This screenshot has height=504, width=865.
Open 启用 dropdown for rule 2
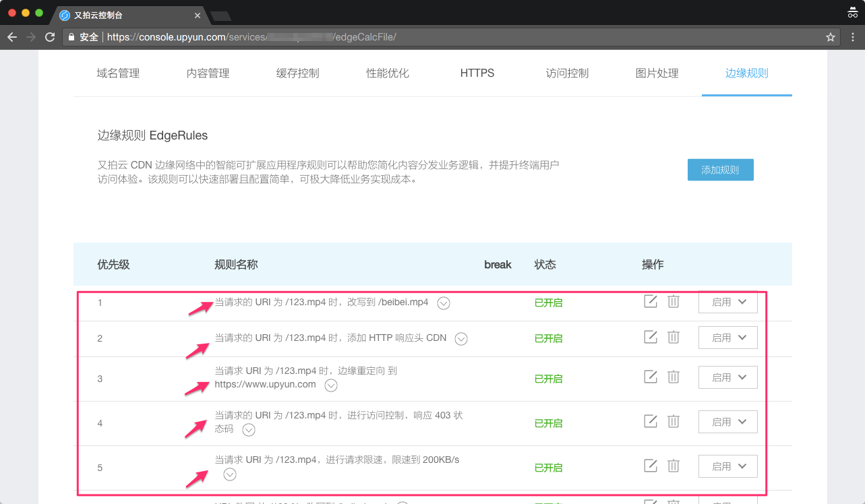coord(728,338)
